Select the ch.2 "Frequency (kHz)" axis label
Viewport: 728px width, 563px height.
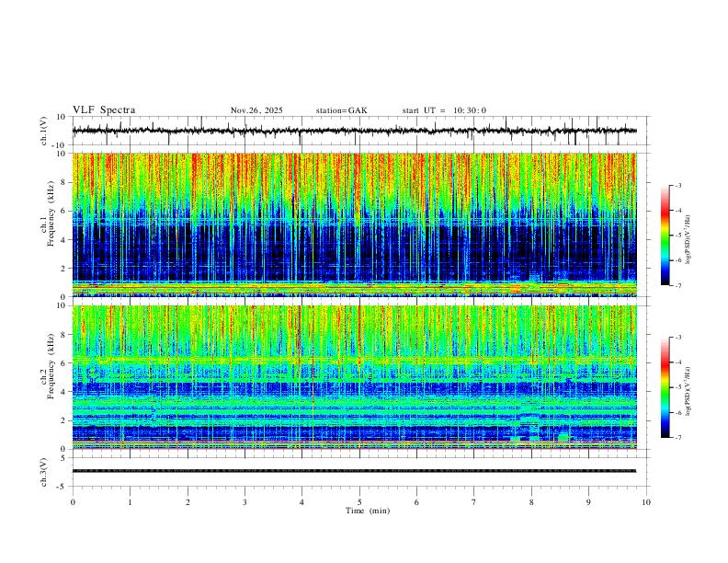pyautogui.click(x=51, y=366)
